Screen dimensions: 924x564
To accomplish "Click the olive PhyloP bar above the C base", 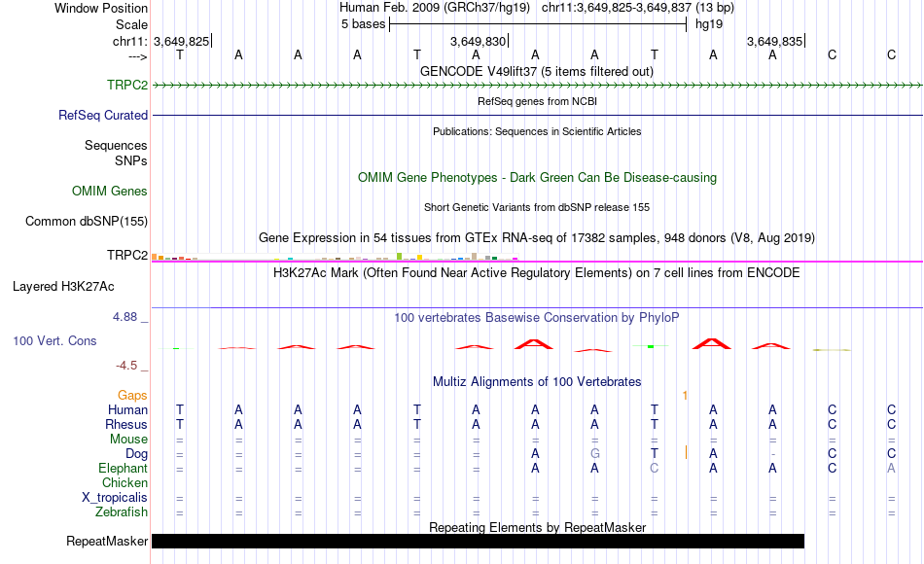I will coord(832,350).
